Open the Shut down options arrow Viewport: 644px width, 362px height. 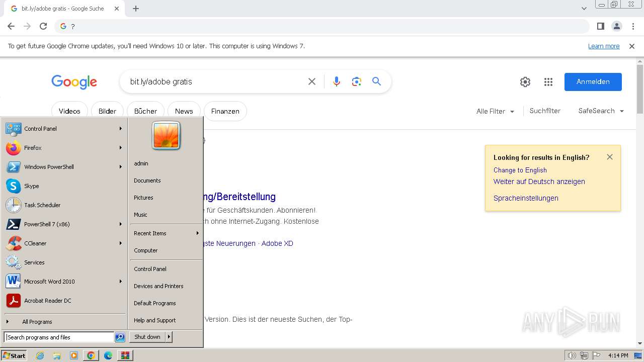pos(169,337)
